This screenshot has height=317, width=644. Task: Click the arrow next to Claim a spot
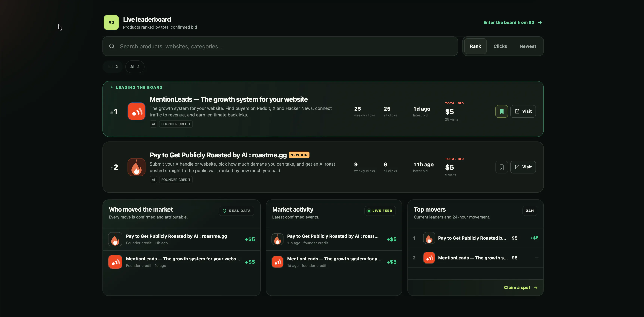click(x=535, y=287)
